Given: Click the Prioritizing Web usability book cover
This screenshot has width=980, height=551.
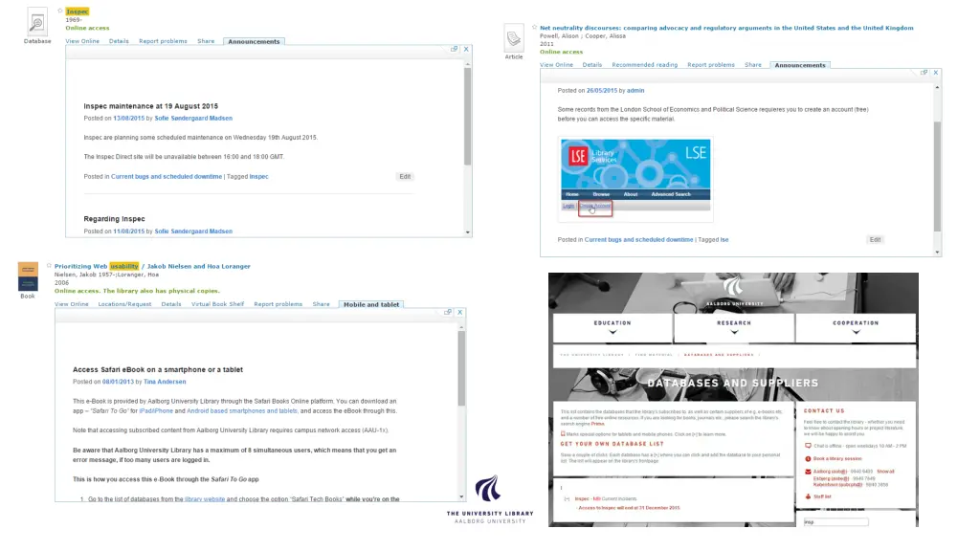Looking at the screenshot, I should [28, 276].
